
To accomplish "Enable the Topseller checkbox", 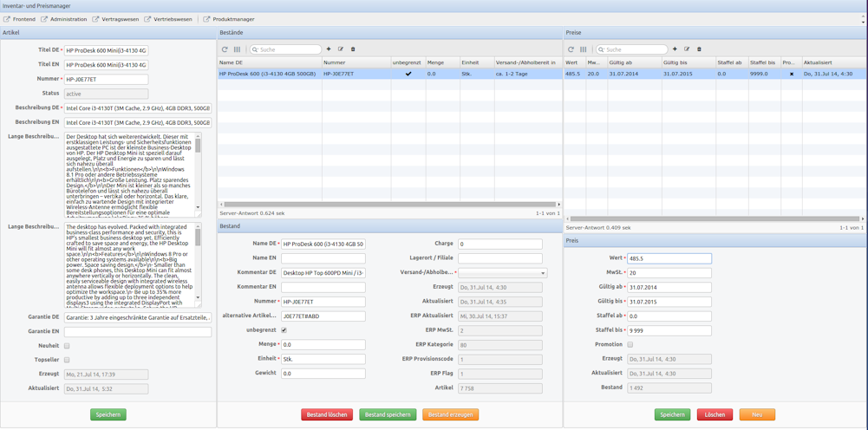I will (x=67, y=360).
